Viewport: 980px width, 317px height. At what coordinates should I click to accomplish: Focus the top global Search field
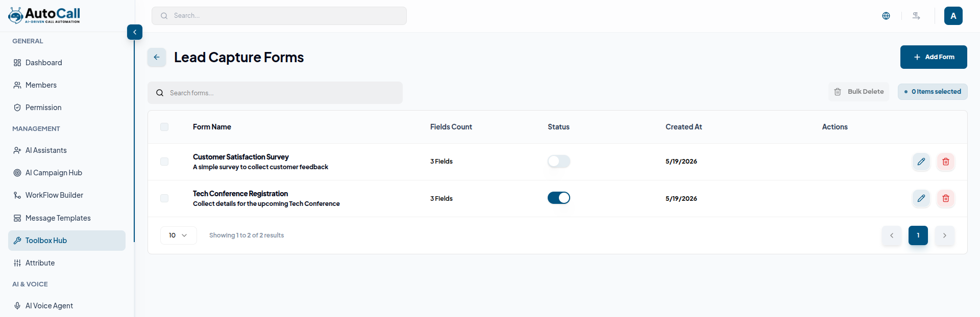coord(279,16)
